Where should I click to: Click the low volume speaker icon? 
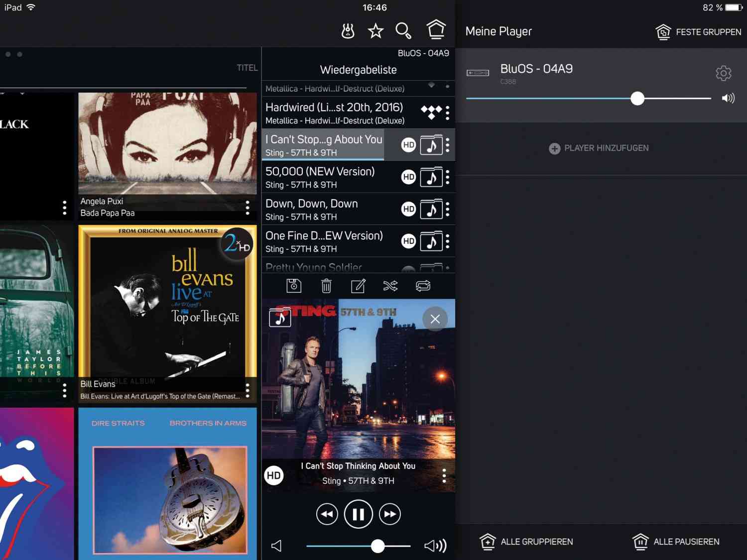pyautogui.click(x=277, y=546)
